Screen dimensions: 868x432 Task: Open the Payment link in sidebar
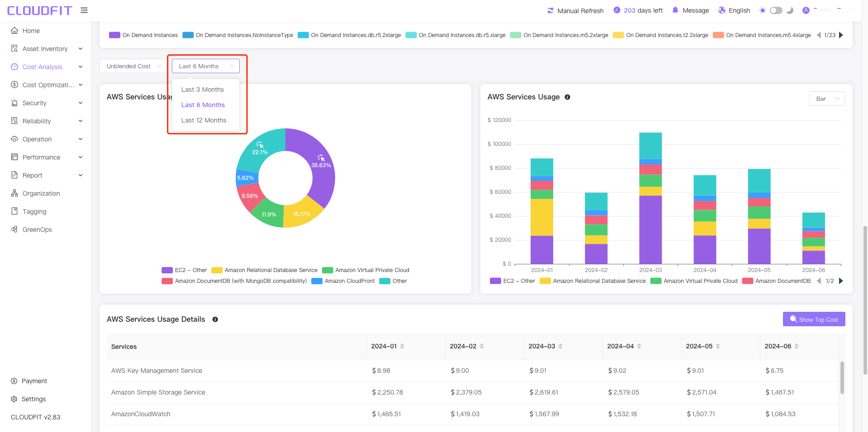[34, 381]
